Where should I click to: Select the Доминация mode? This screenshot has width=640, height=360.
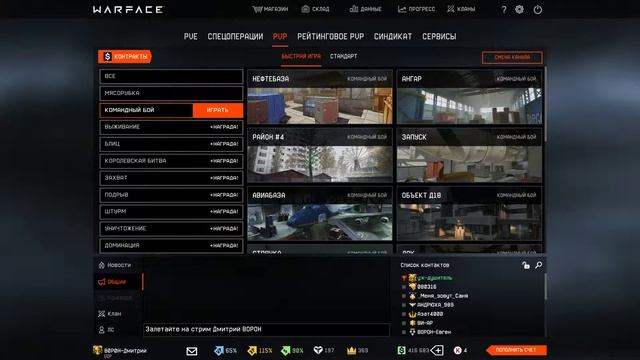[171, 246]
